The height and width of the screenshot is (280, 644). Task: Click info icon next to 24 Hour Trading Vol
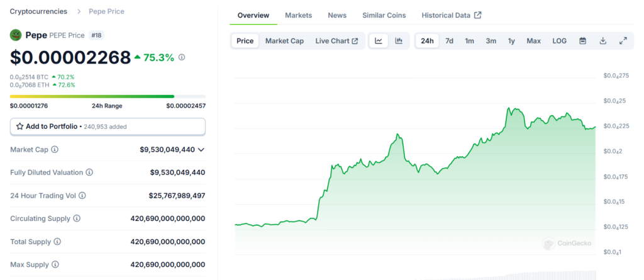tap(82, 196)
